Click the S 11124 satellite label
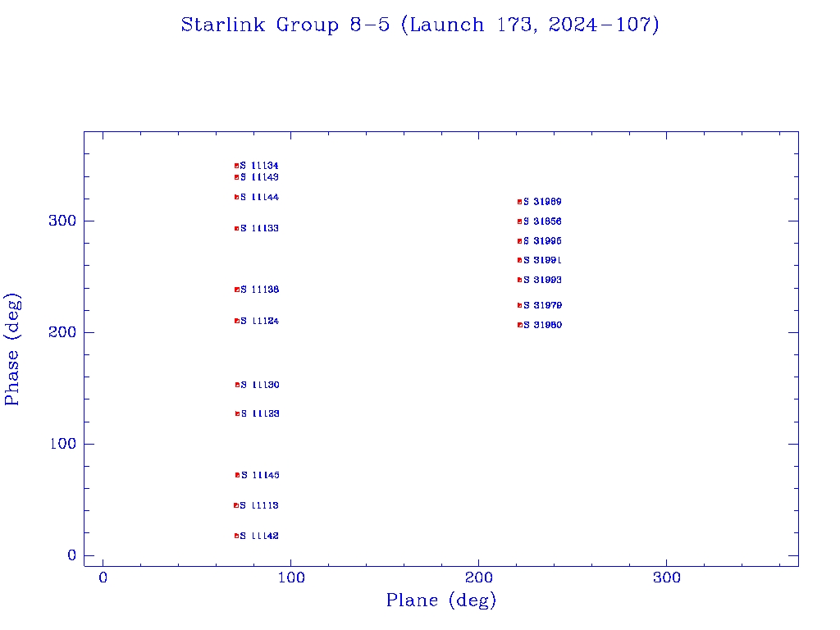 coord(259,322)
